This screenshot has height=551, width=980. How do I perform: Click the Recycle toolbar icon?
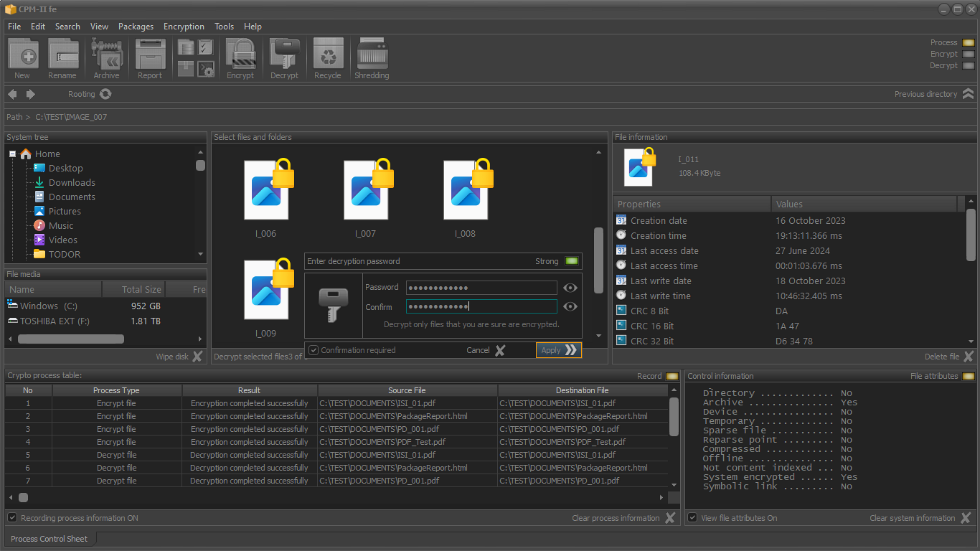click(x=328, y=54)
